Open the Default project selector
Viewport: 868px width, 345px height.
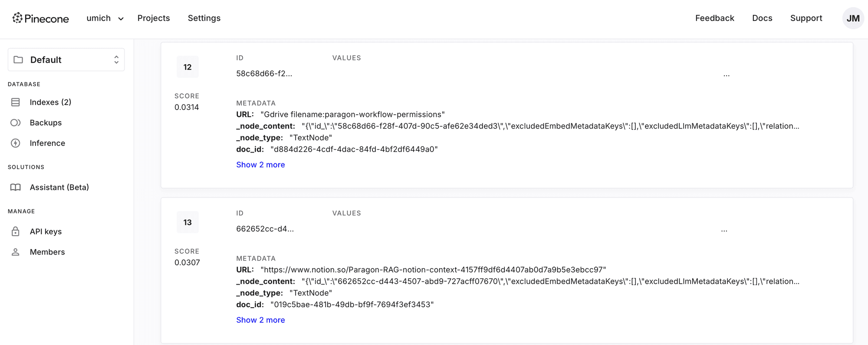coord(66,60)
